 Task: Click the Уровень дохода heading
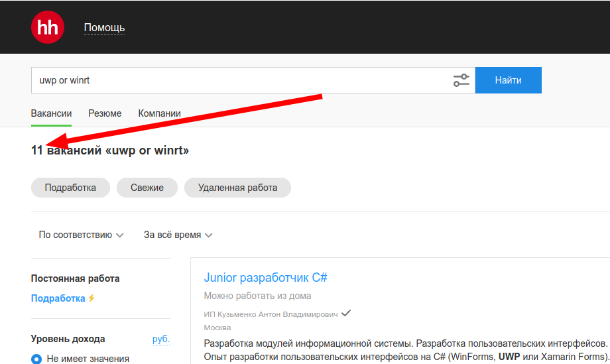click(x=68, y=339)
